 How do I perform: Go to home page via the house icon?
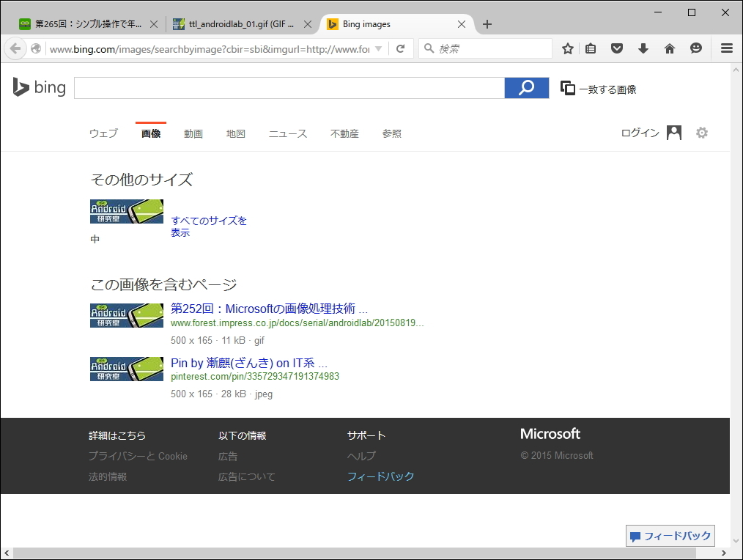tap(670, 48)
